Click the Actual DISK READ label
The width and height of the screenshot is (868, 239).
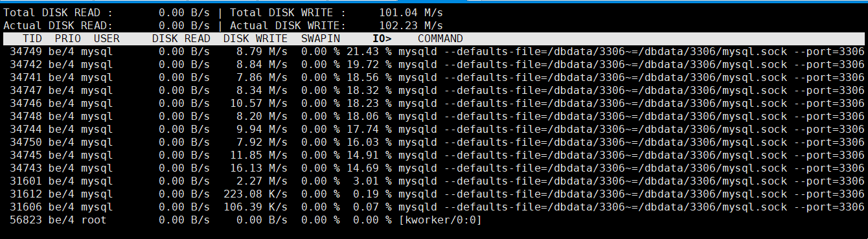58,26
